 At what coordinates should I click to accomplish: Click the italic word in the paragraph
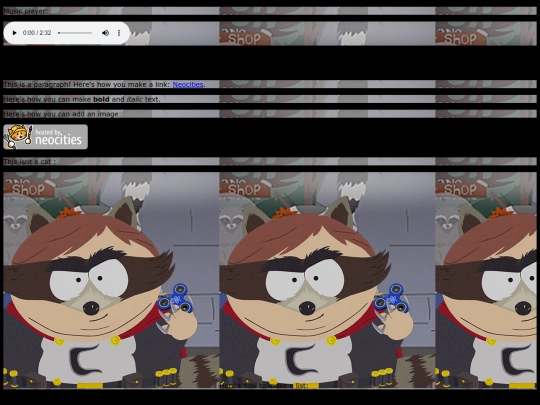click(x=134, y=99)
